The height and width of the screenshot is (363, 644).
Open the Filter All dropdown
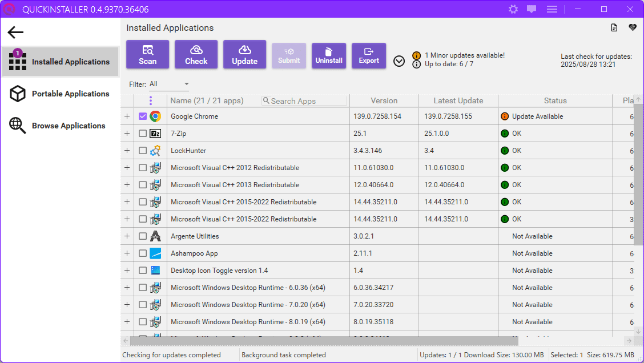(169, 84)
